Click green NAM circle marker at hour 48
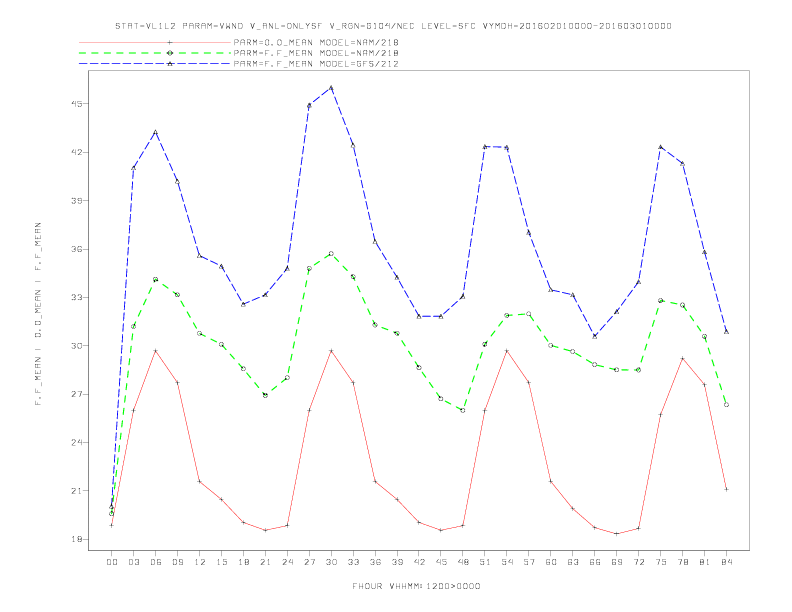The width and height of the screenshot is (792, 612). [463, 411]
